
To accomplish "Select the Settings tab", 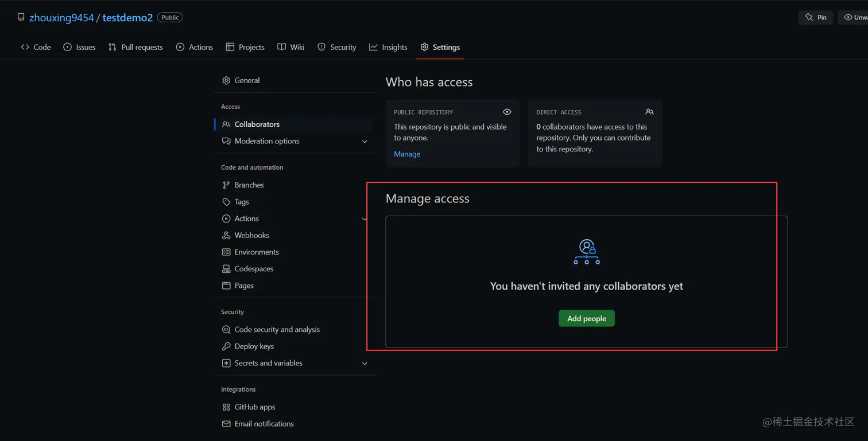I will pyautogui.click(x=440, y=47).
